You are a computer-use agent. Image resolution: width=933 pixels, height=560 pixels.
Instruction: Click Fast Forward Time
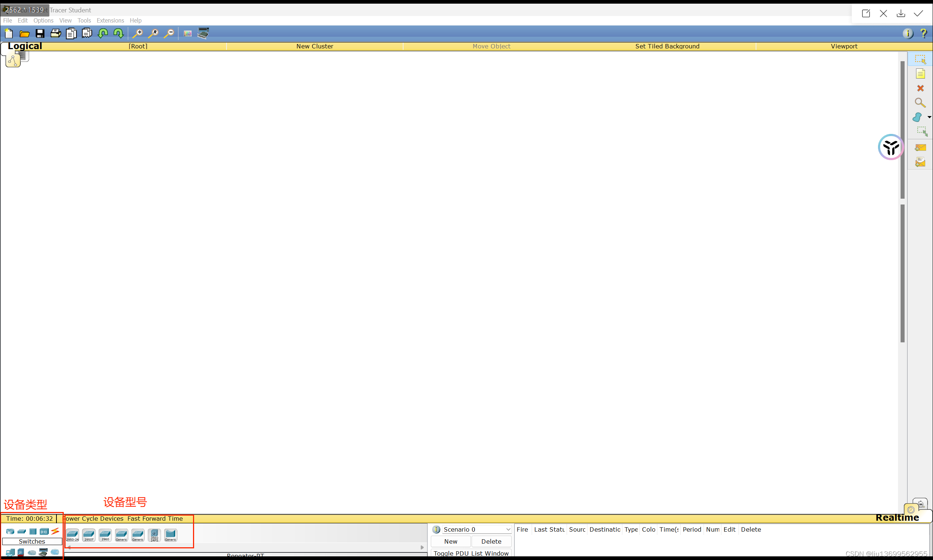point(155,519)
